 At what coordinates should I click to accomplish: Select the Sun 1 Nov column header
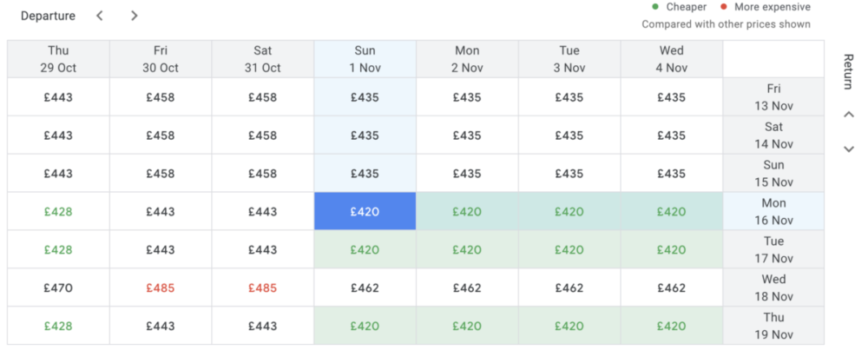[365, 59]
